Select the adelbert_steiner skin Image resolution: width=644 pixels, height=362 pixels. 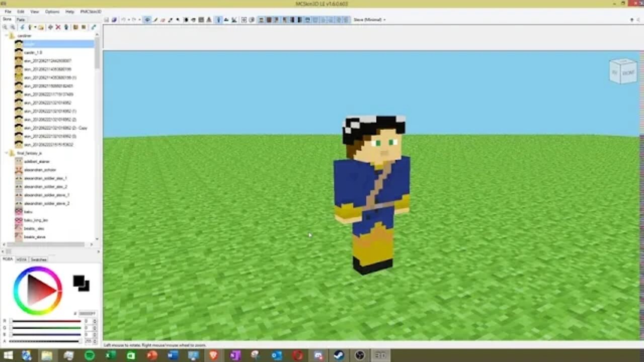pos(37,161)
